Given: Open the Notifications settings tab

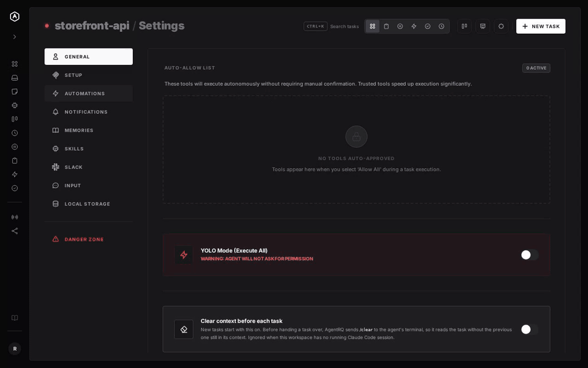Looking at the screenshot, I should (x=88, y=112).
